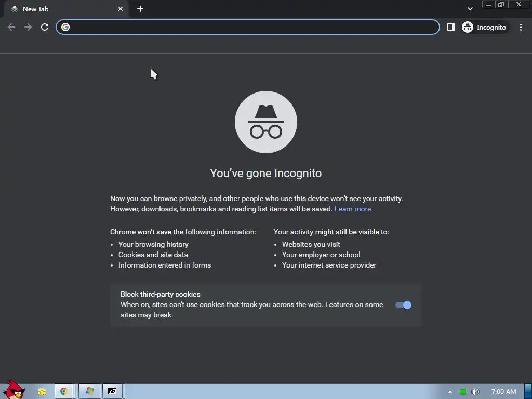532x399 pixels.
Task: Click the forward navigation arrow
Action: pyautogui.click(x=28, y=27)
